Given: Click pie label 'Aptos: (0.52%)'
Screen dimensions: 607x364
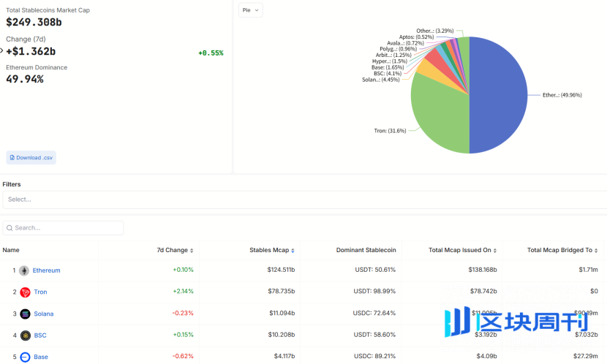Looking at the screenshot, I should [x=417, y=37].
